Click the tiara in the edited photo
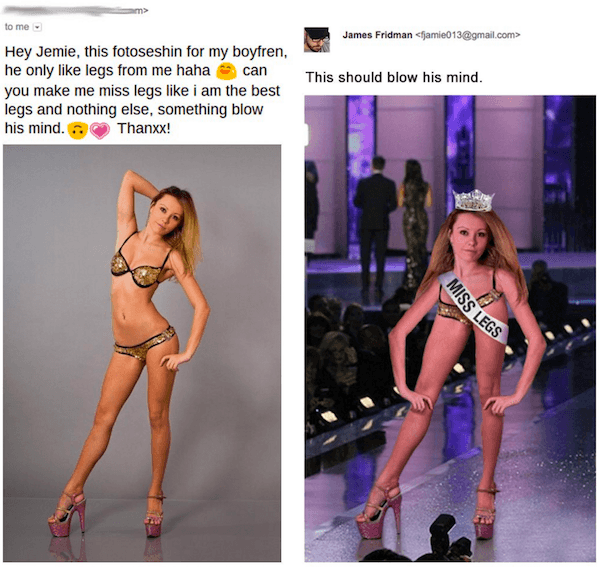Screen dimensions: 600x567 474,200
